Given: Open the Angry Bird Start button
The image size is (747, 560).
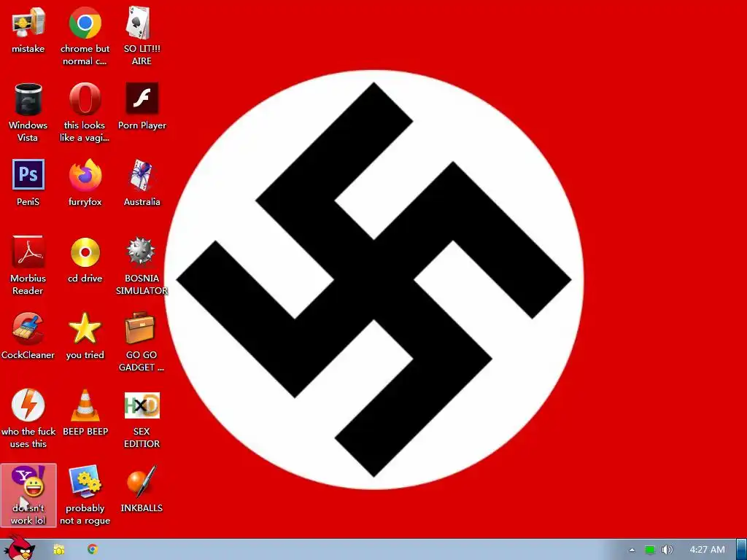Looking at the screenshot, I should [x=19, y=548].
